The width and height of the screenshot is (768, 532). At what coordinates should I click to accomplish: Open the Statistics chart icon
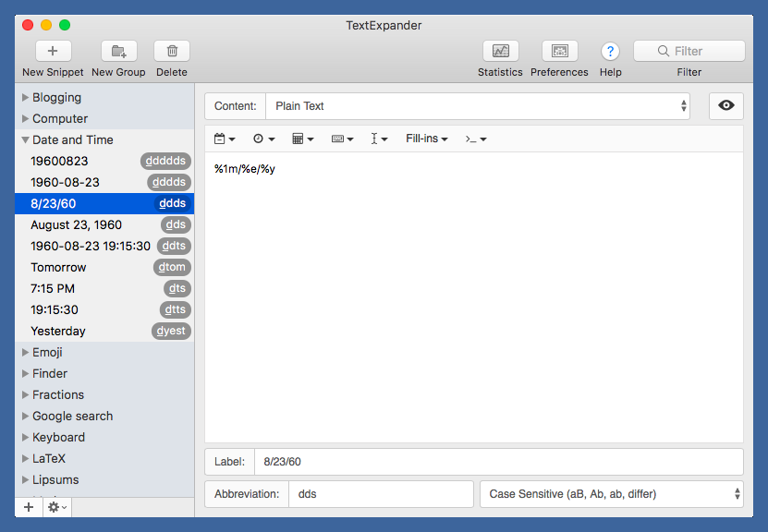tap(500, 52)
